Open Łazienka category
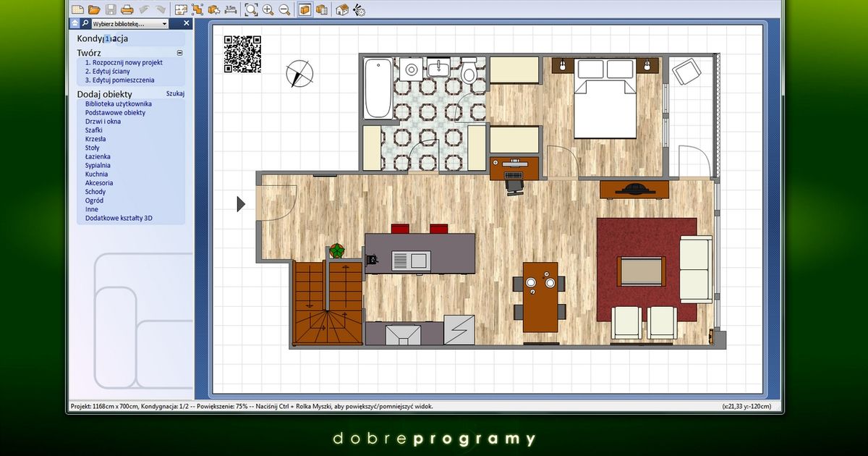The width and height of the screenshot is (868, 456). 98,156
